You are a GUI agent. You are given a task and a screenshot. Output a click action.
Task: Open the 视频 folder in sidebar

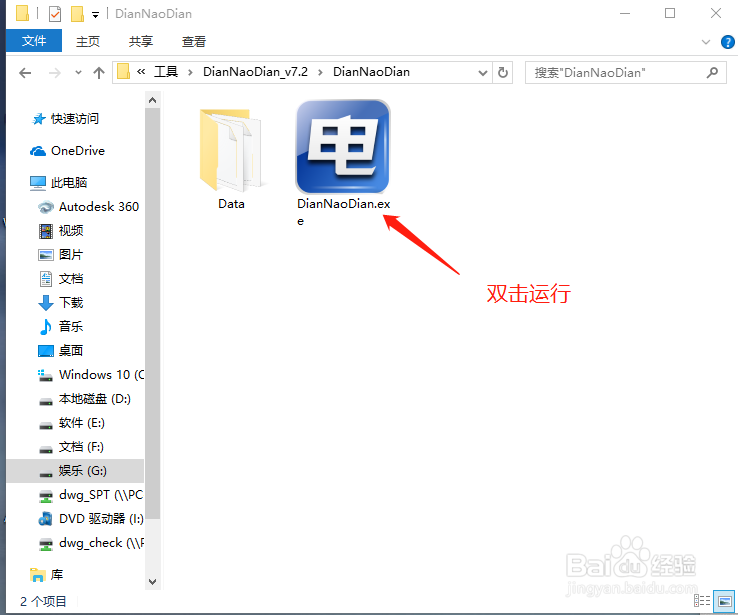click(x=61, y=231)
